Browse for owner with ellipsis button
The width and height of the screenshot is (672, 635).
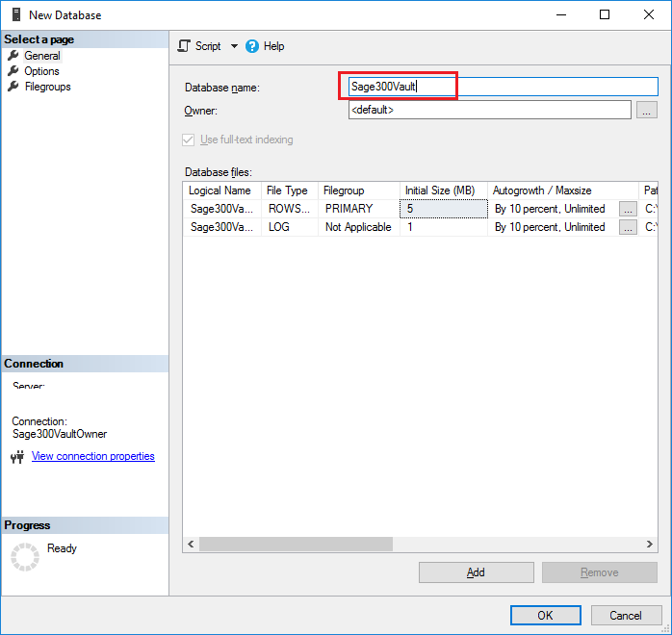tap(647, 110)
